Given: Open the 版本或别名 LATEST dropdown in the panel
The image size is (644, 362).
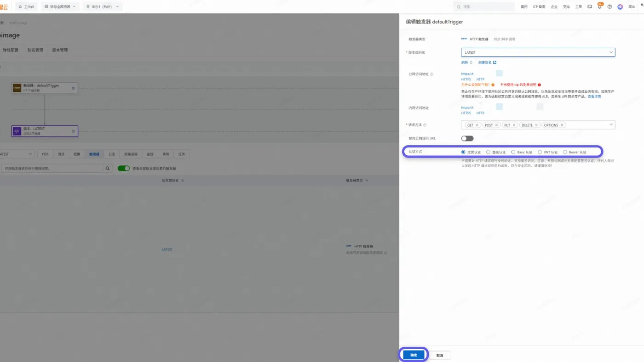Looking at the screenshot, I should pyautogui.click(x=538, y=52).
